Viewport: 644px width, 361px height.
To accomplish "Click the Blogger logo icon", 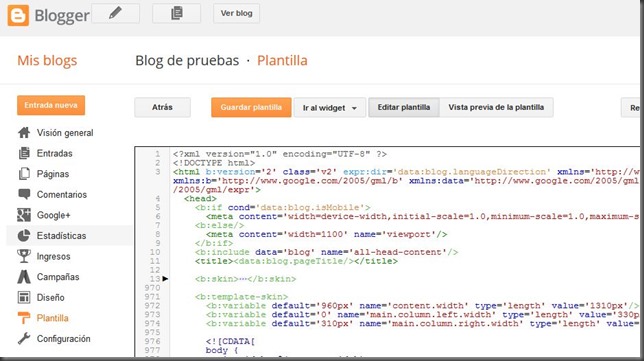I will click(18, 15).
